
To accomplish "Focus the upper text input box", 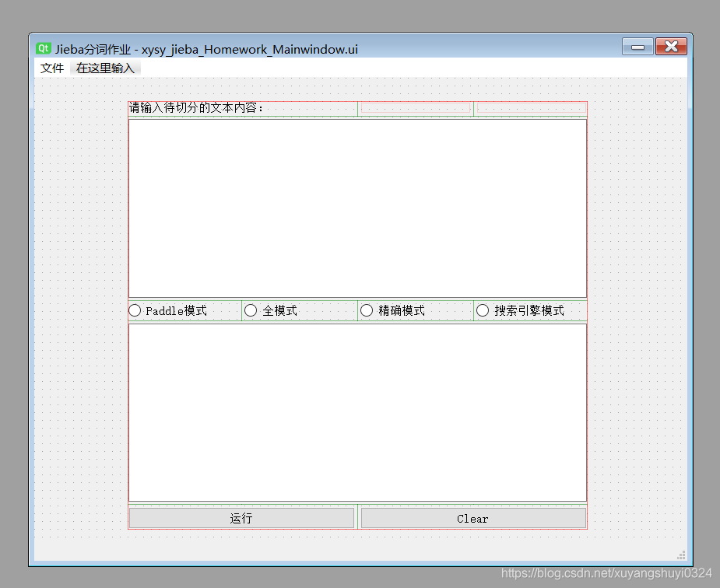I will (358, 208).
